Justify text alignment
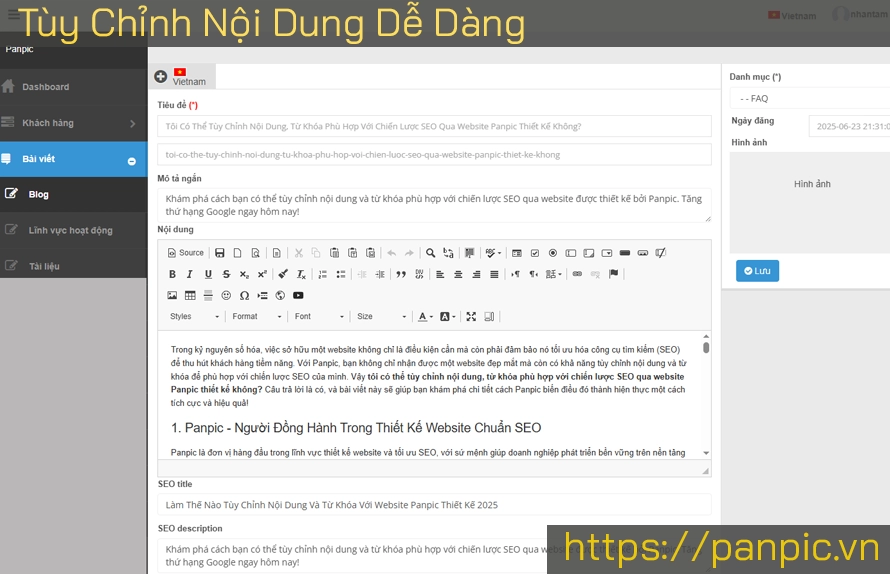The height and width of the screenshot is (574, 890). (x=494, y=274)
